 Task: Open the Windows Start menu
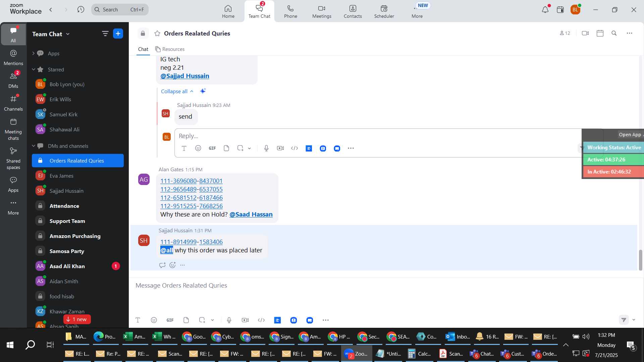coord(10,345)
